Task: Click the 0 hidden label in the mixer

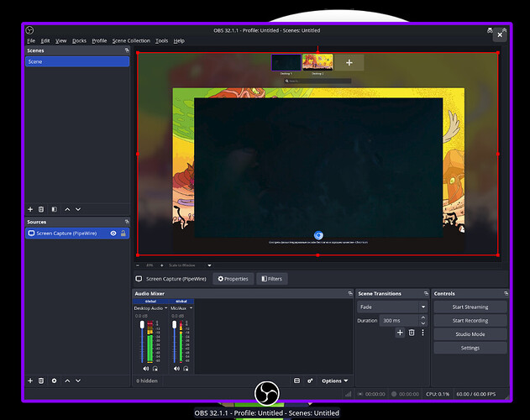Action: pos(147,381)
